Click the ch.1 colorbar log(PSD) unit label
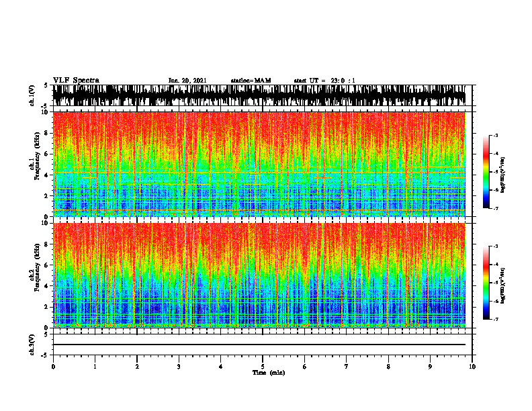 pos(503,175)
